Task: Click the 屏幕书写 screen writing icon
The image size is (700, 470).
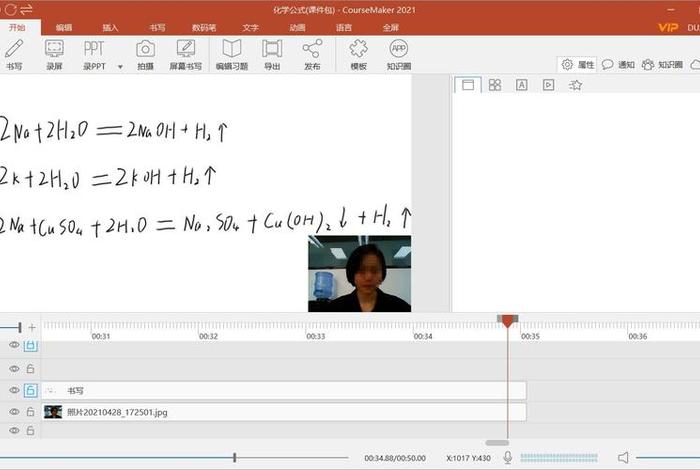Action: coord(185,54)
